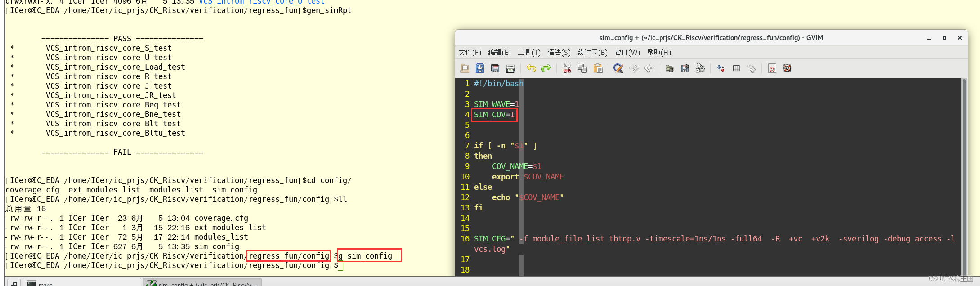Viewport: 980px width, 286px height.
Task: Switch to make terminal in taskbar
Action: pos(82,282)
